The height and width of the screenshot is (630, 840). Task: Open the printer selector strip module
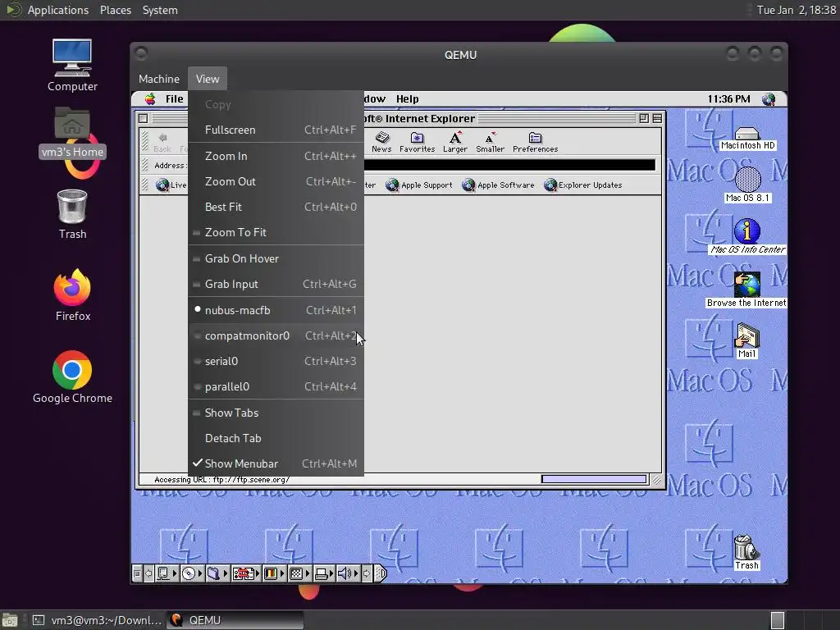(x=324, y=573)
